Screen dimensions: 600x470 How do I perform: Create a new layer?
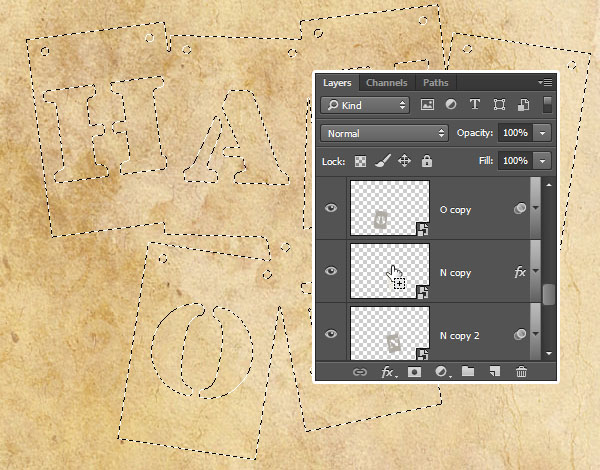494,373
